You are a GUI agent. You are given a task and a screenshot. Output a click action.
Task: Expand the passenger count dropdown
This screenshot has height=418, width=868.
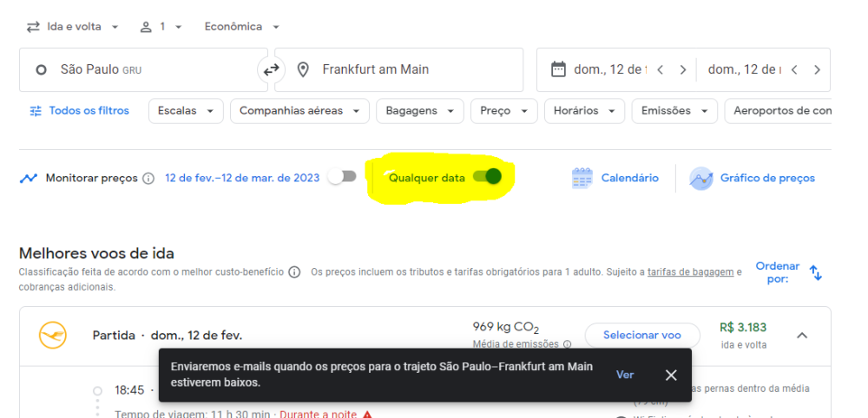tap(161, 27)
